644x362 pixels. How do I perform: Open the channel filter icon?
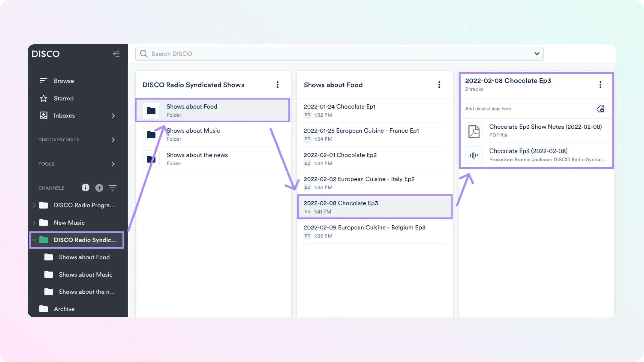pos(113,188)
